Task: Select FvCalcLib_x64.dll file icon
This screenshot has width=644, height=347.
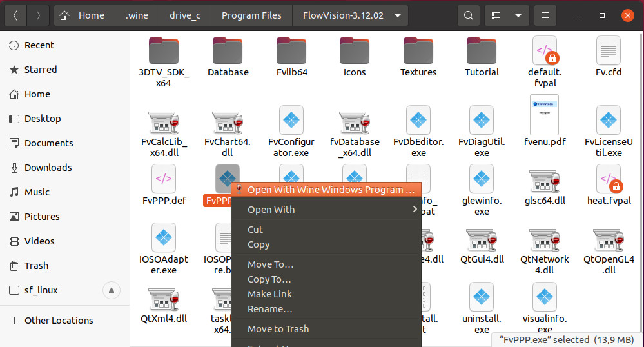Action: (x=164, y=122)
